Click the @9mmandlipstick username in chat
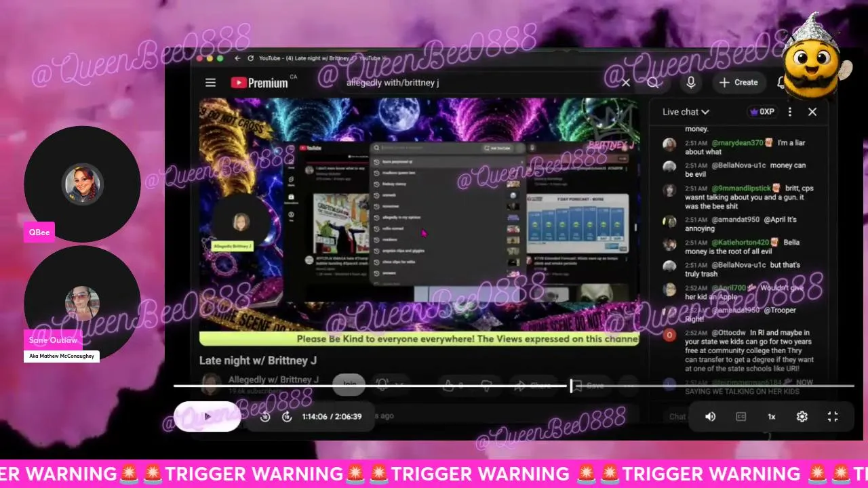 tap(741, 188)
